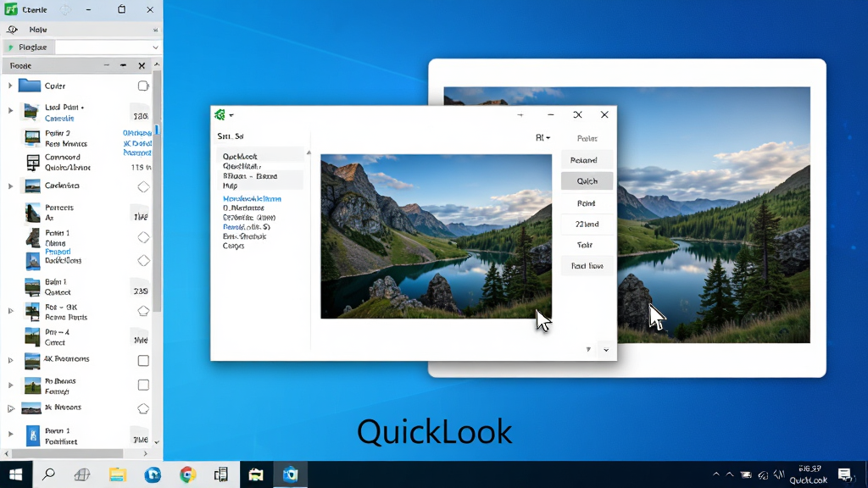Select the QuckLook entry in preview sidebar

(240, 157)
